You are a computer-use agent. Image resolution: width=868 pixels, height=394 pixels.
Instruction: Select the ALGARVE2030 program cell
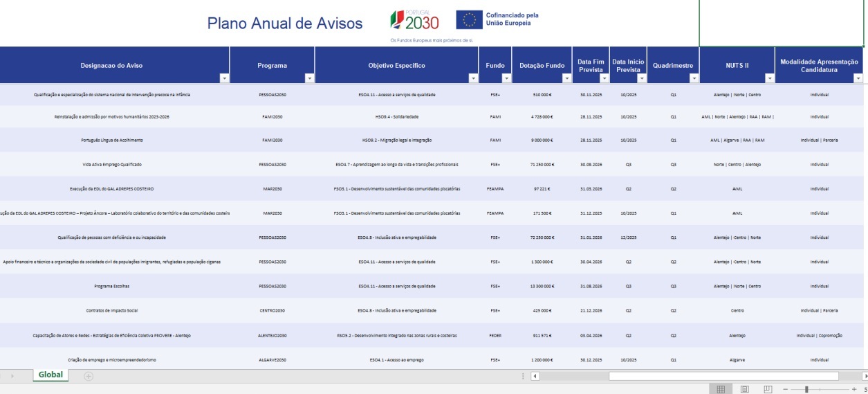pos(272,359)
